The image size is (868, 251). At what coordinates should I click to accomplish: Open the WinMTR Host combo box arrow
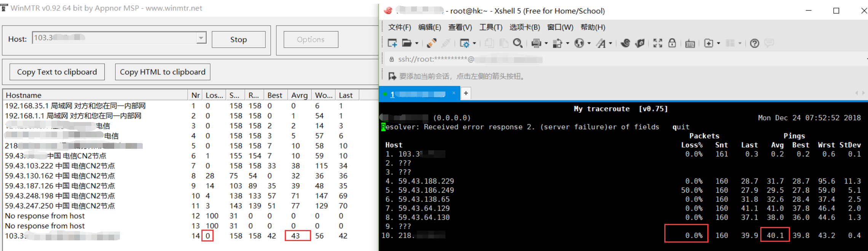tap(201, 38)
